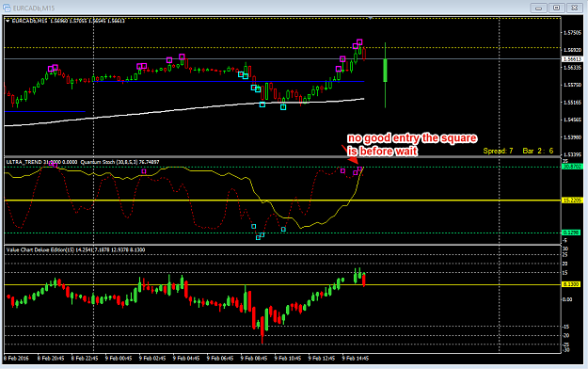
Task: Click the -15 level on Value Chart scale
Action: coord(565,327)
